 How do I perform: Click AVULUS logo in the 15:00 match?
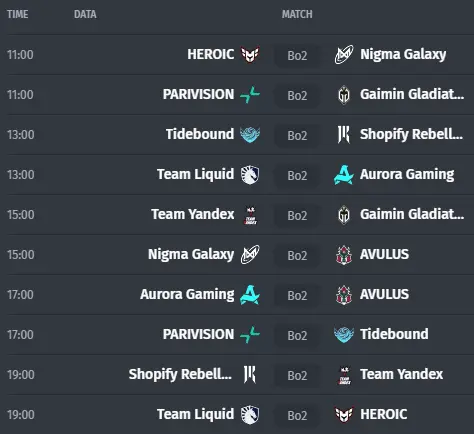(344, 255)
